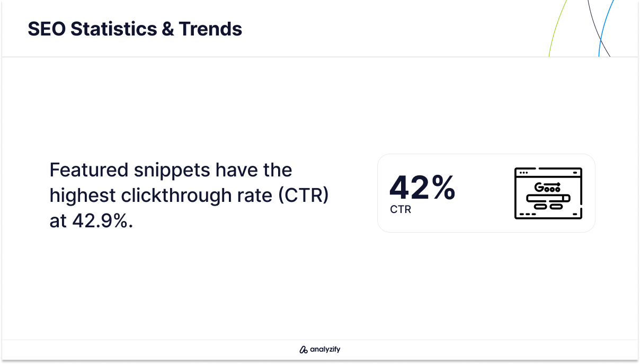The height and width of the screenshot is (364, 640).
Task: Select the 'SEO Statistics & Trends' title
Action: pyautogui.click(x=135, y=29)
